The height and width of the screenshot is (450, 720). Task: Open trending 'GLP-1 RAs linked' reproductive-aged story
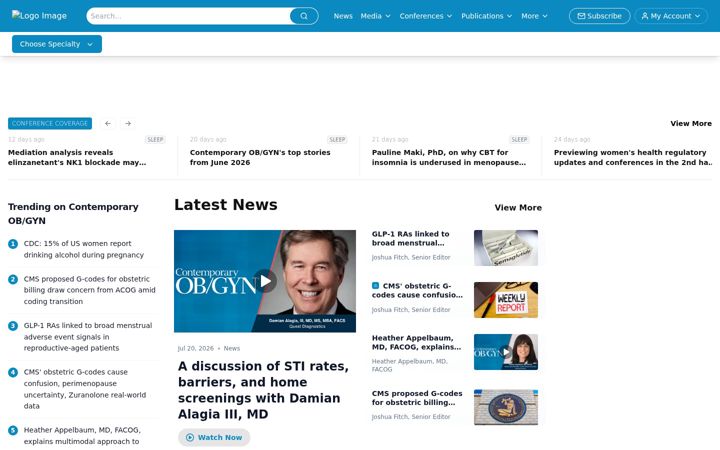point(88,337)
